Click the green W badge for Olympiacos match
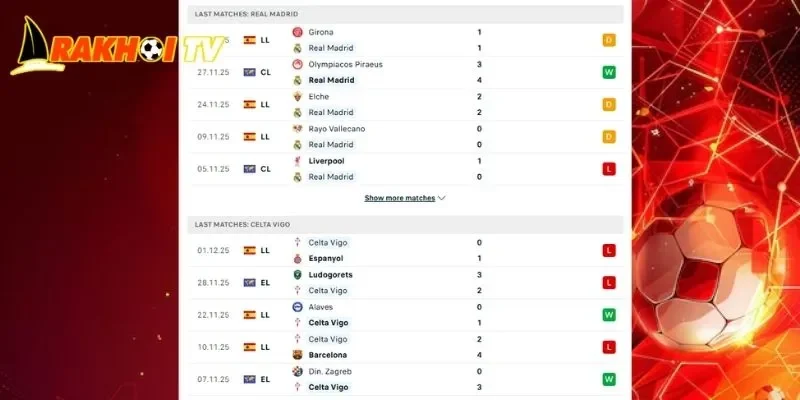The width and height of the screenshot is (800, 400). [x=608, y=72]
